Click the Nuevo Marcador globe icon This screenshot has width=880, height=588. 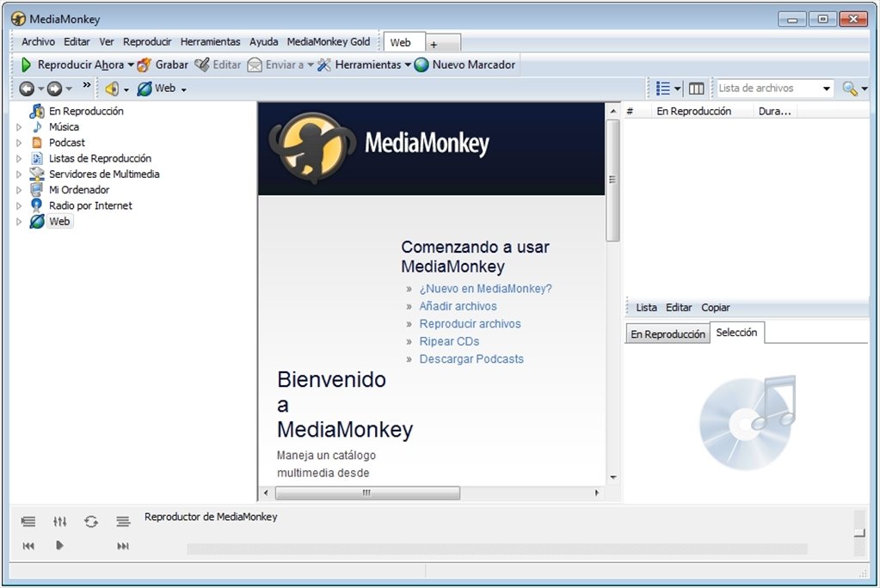coord(422,65)
